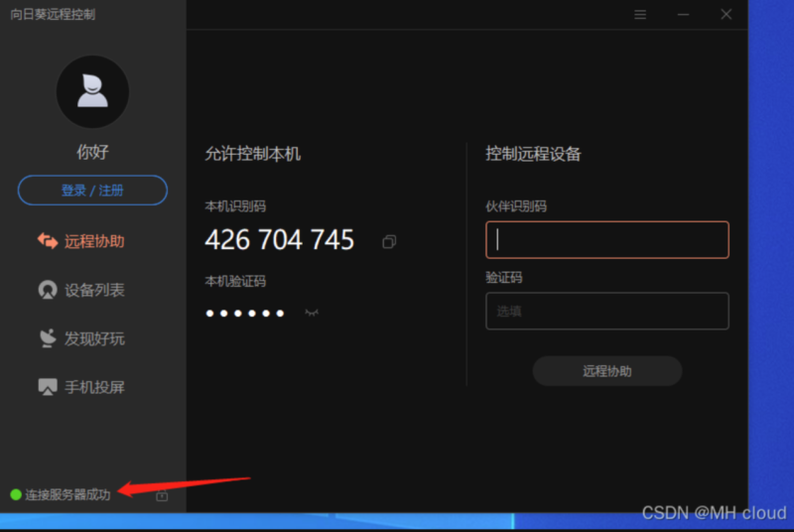Click the identification code 426 704 745

click(280, 239)
